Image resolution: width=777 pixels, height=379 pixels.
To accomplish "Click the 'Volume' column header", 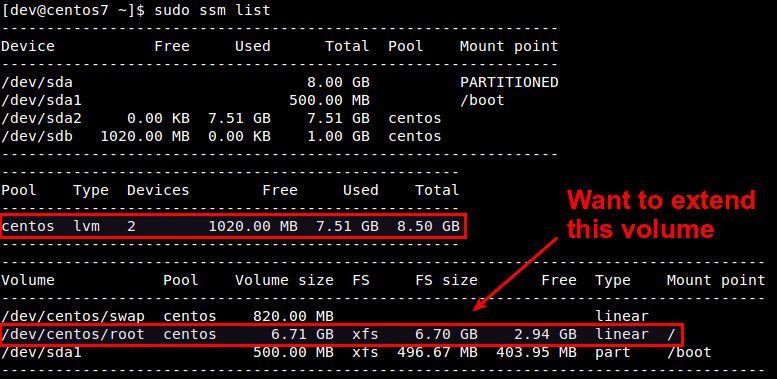I will point(28,280).
